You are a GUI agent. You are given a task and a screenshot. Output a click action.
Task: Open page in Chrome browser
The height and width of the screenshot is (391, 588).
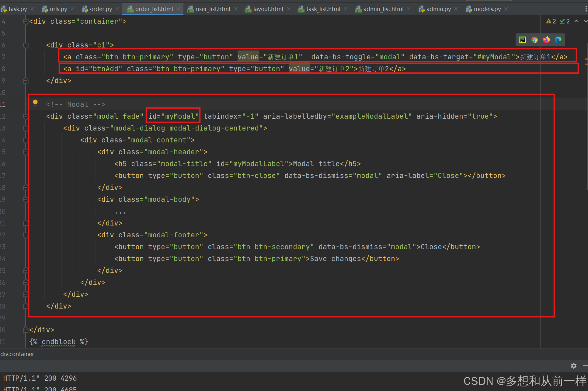tap(534, 40)
